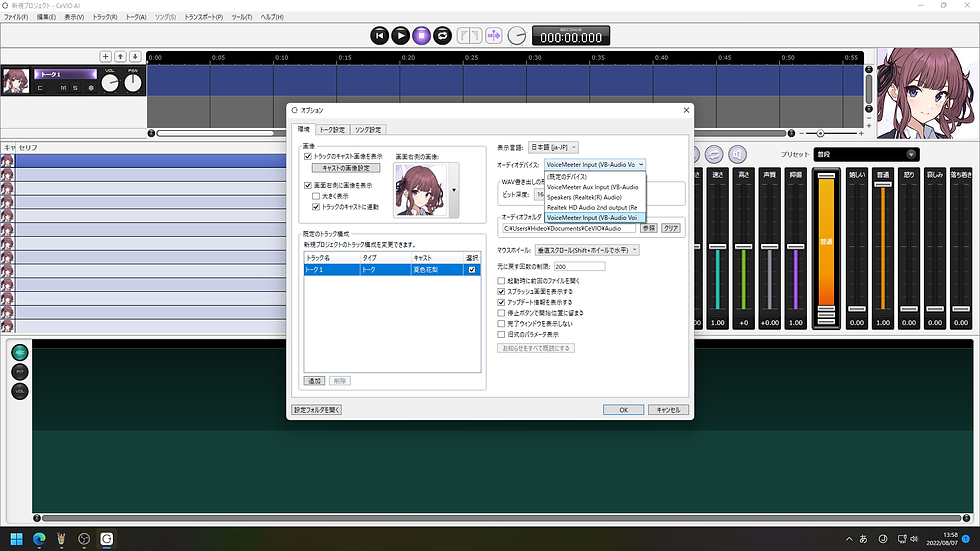The image size is (980, 551).
Task: Confirm options with the OK button
Action: pyautogui.click(x=623, y=410)
